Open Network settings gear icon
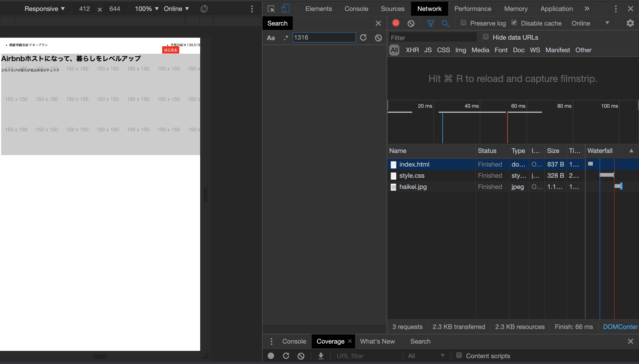The height and width of the screenshot is (364, 639). click(x=630, y=23)
